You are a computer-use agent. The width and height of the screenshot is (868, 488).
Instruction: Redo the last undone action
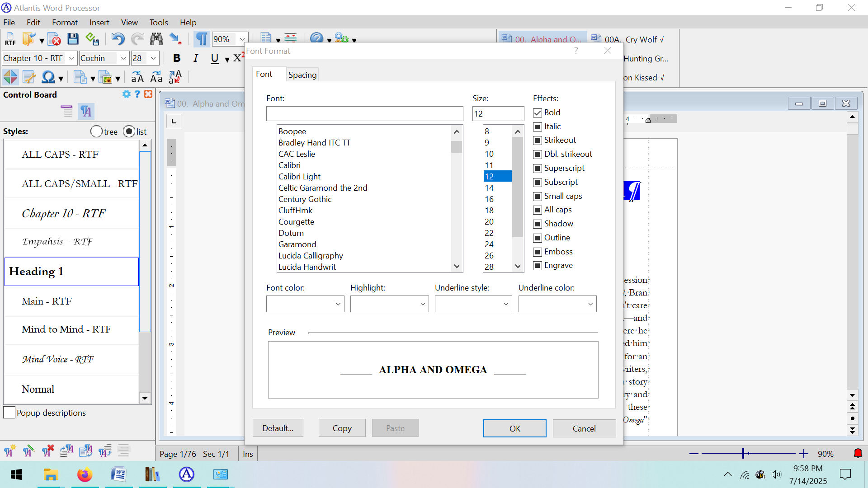[137, 39]
